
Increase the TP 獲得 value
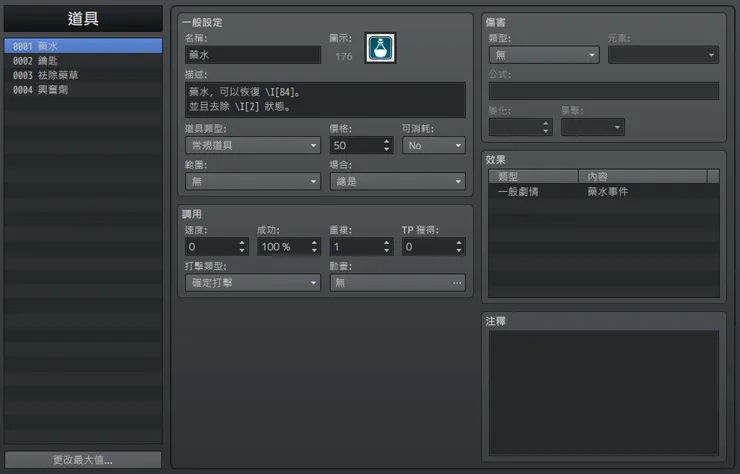(x=459, y=243)
